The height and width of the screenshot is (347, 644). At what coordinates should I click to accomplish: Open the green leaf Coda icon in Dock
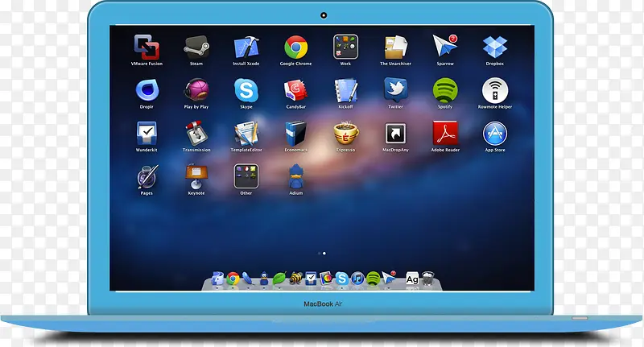pyautogui.click(x=279, y=279)
